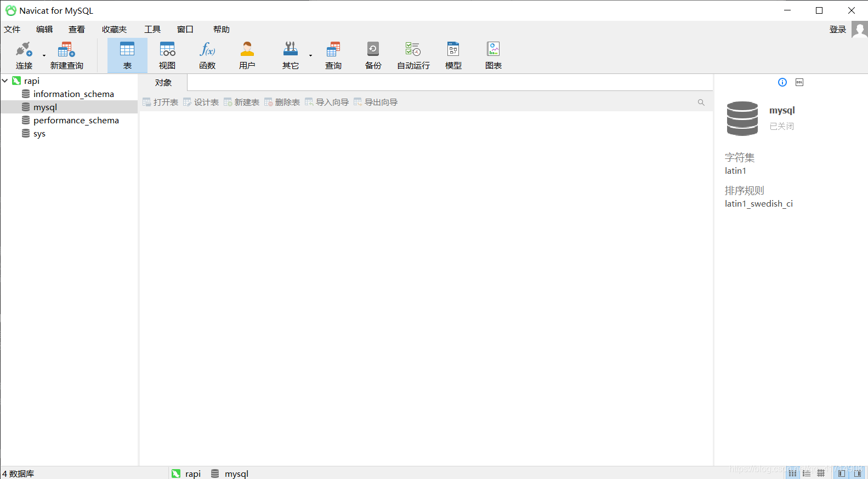Image resolution: width=868 pixels, height=479 pixels.
Task: Open the User (用户) management
Action: 247,55
